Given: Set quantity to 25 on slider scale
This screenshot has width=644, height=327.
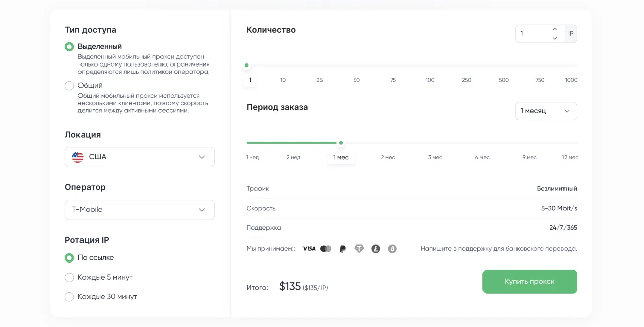Looking at the screenshot, I should point(320,80).
